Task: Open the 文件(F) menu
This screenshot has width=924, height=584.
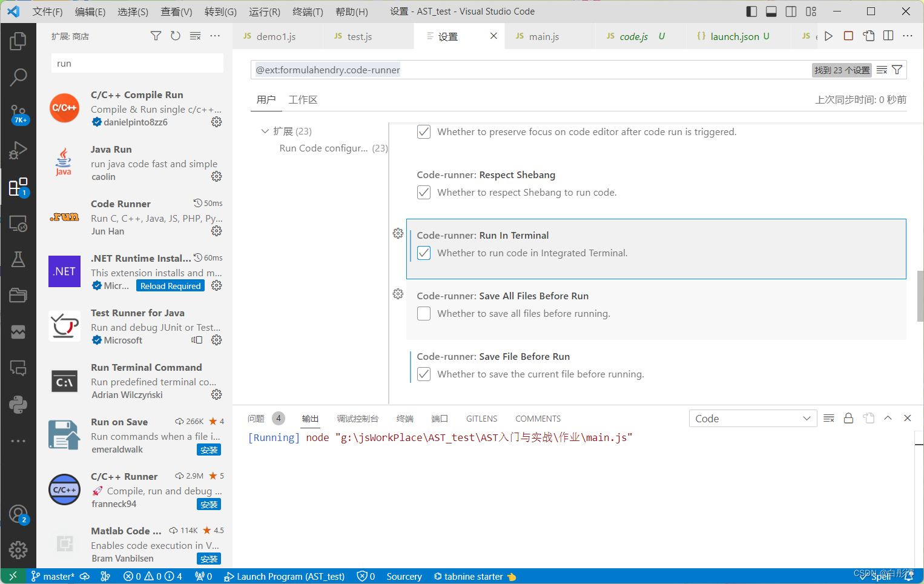Action: pyautogui.click(x=47, y=12)
